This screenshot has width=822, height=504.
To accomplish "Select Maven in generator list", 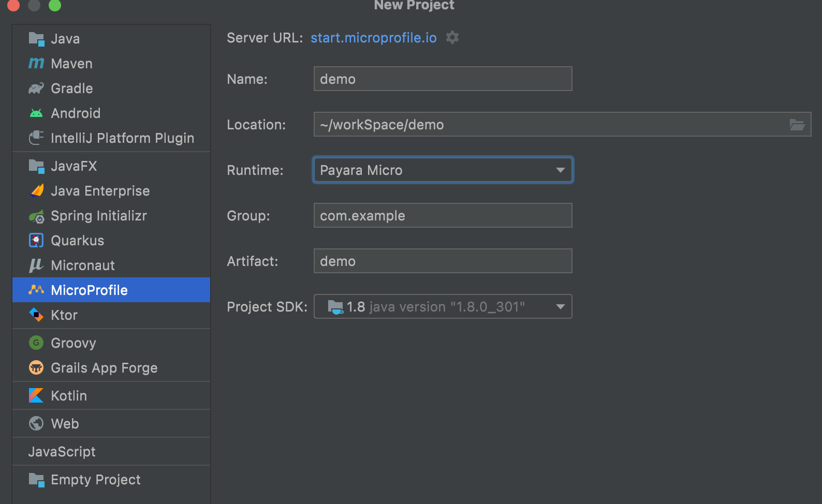I will click(111, 64).
